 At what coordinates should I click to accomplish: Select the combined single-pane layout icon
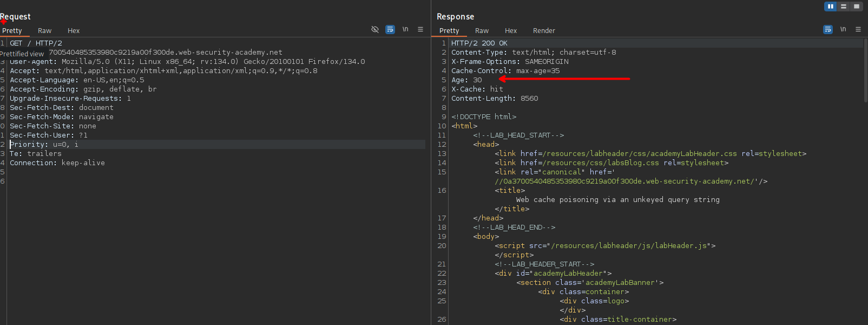click(857, 6)
